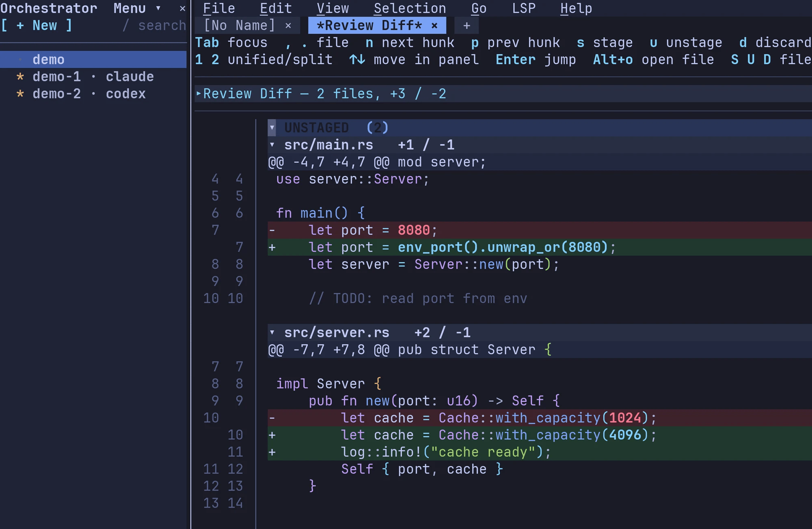Click the '// TODO: read port from env' comment
This screenshot has width=812, height=529.
418,298
